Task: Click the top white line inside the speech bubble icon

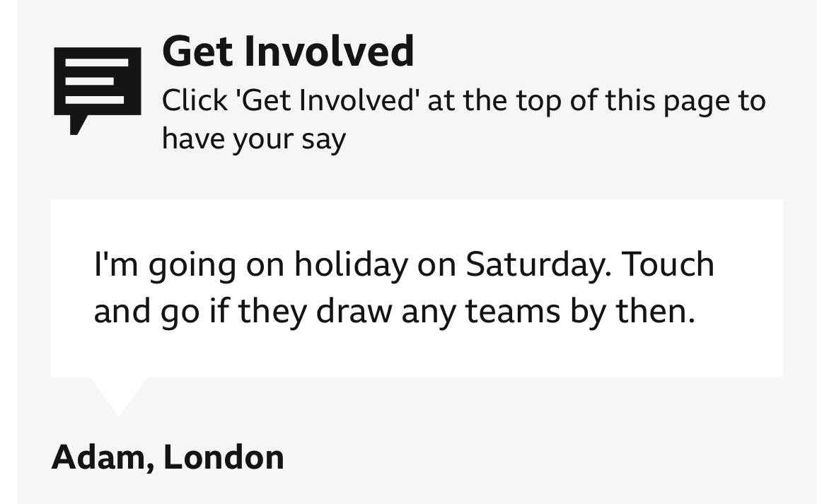Action: [x=97, y=63]
